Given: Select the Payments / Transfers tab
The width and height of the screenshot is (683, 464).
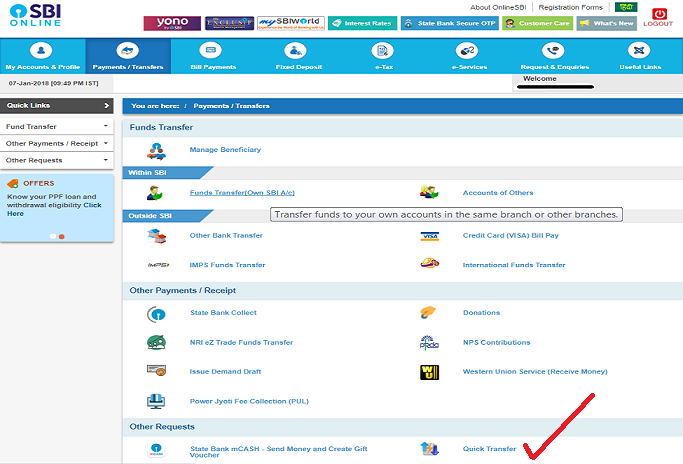Looking at the screenshot, I should click(128, 56).
